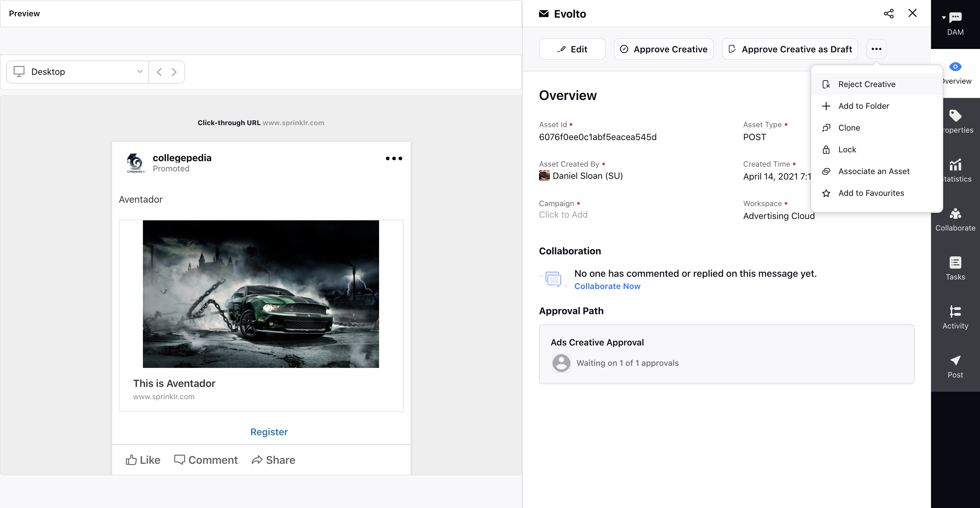Open the Properties sidebar tab
This screenshot has height=508, width=980.
[955, 122]
